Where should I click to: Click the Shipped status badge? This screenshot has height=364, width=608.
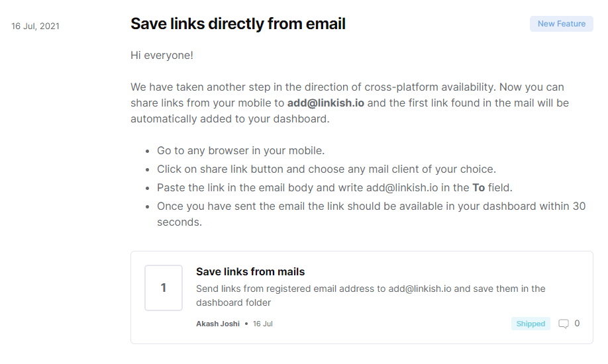pyautogui.click(x=531, y=324)
